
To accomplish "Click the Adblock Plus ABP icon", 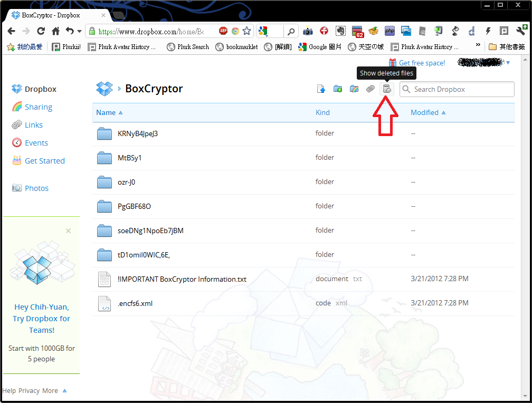I will pos(223,31).
